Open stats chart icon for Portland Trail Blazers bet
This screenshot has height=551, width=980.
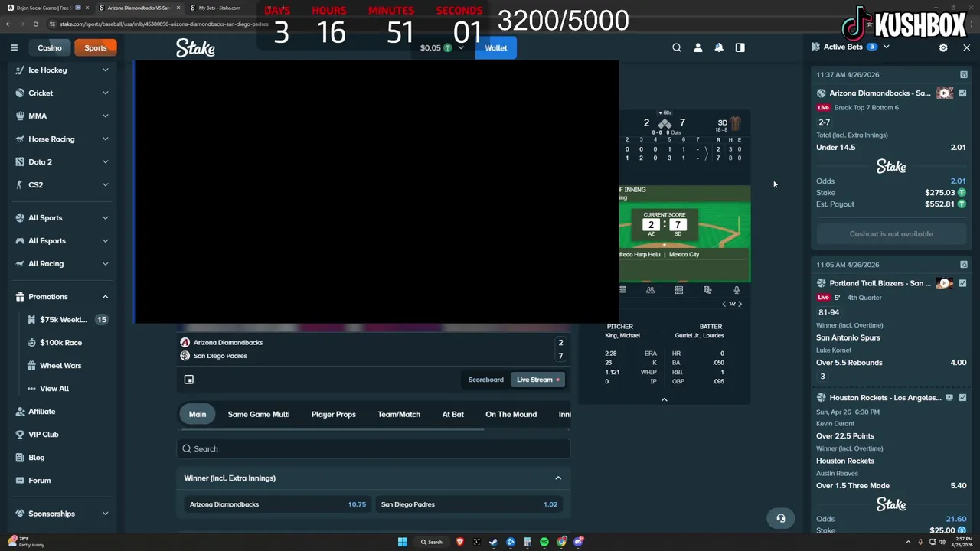pos(962,283)
